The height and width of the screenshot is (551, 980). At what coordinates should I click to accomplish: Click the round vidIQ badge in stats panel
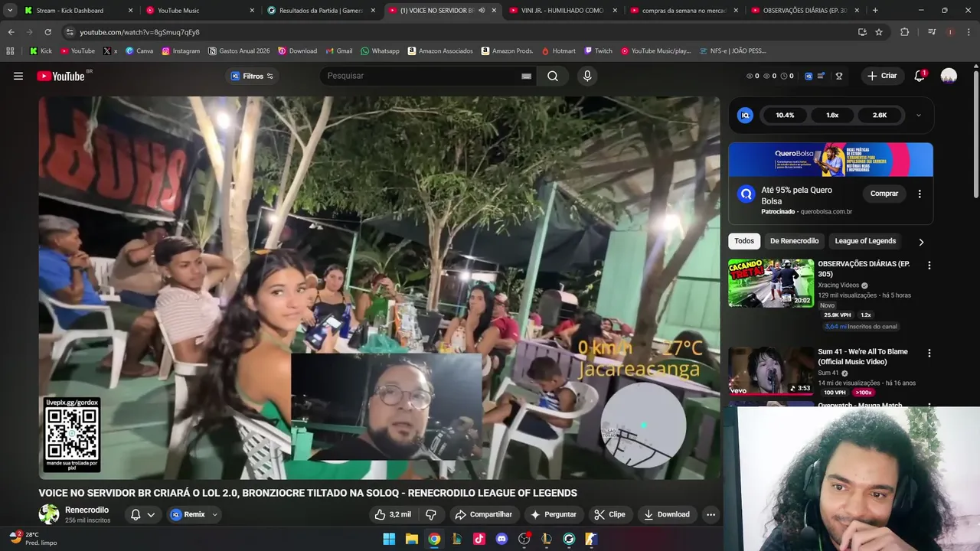[745, 115]
